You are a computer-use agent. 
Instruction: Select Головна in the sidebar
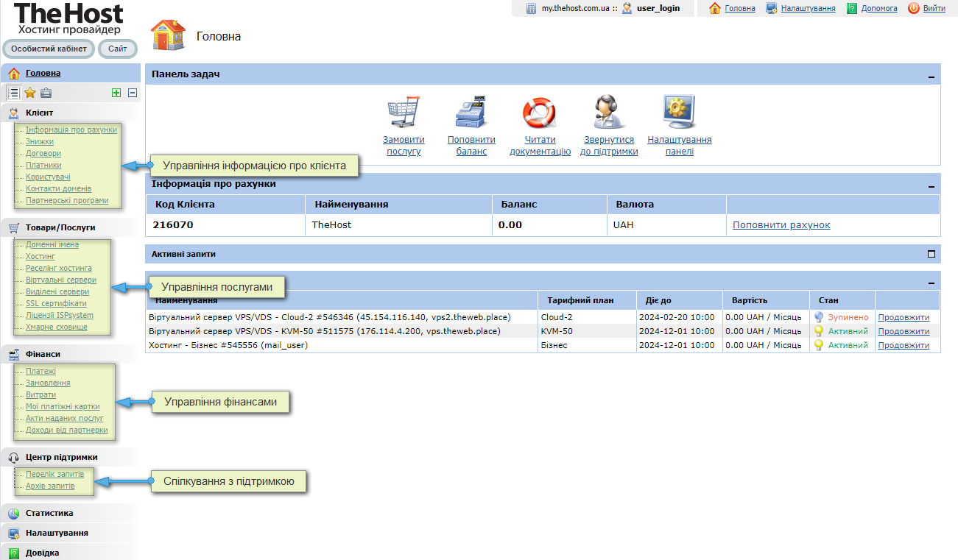pos(43,73)
